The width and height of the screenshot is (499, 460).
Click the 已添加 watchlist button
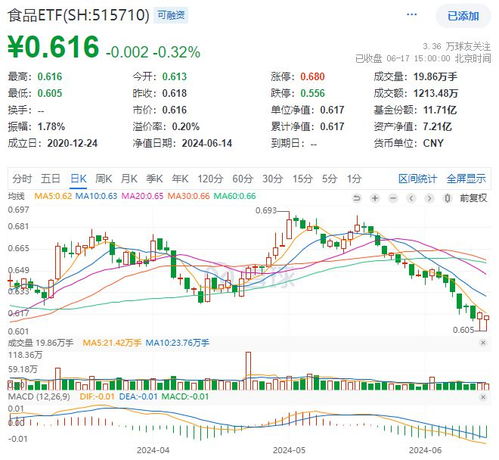tap(463, 16)
